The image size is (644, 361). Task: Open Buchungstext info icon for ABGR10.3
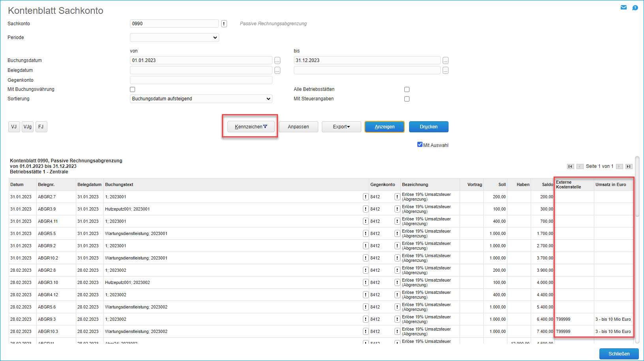pyautogui.click(x=366, y=331)
